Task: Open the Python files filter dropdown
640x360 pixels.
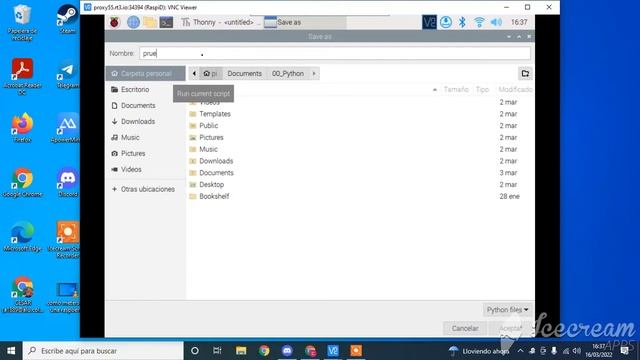Action: 507,310
